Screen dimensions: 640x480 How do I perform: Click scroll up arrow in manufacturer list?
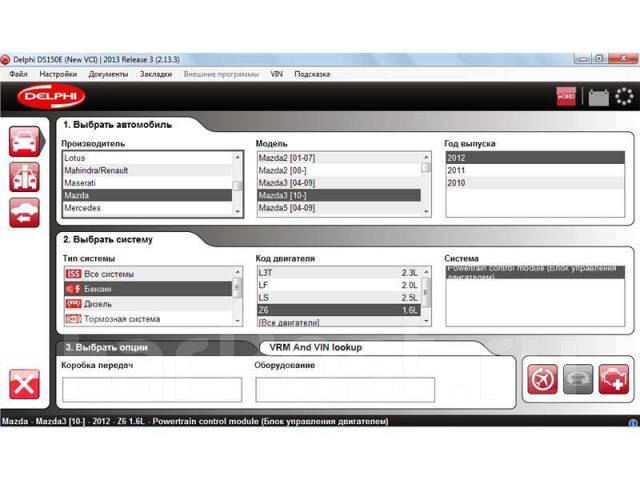point(238,157)
